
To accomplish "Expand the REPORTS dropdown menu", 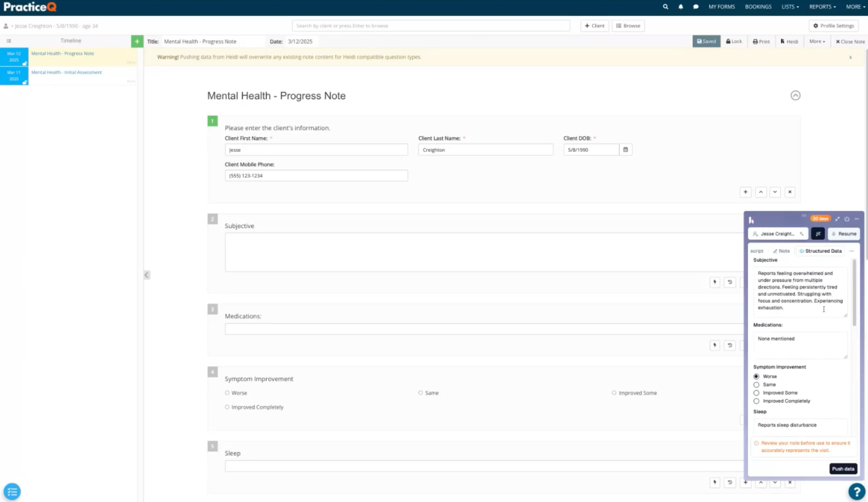I will coord(822,7).
